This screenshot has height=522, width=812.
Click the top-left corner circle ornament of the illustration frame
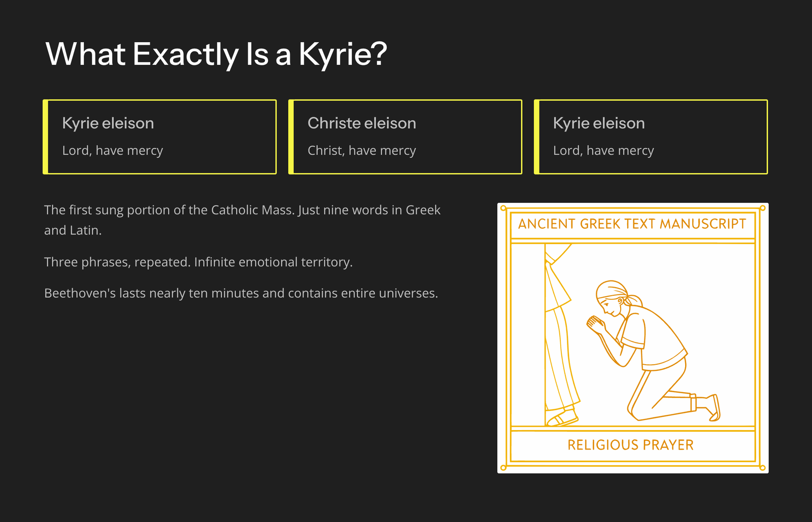[x=503, y=208]
